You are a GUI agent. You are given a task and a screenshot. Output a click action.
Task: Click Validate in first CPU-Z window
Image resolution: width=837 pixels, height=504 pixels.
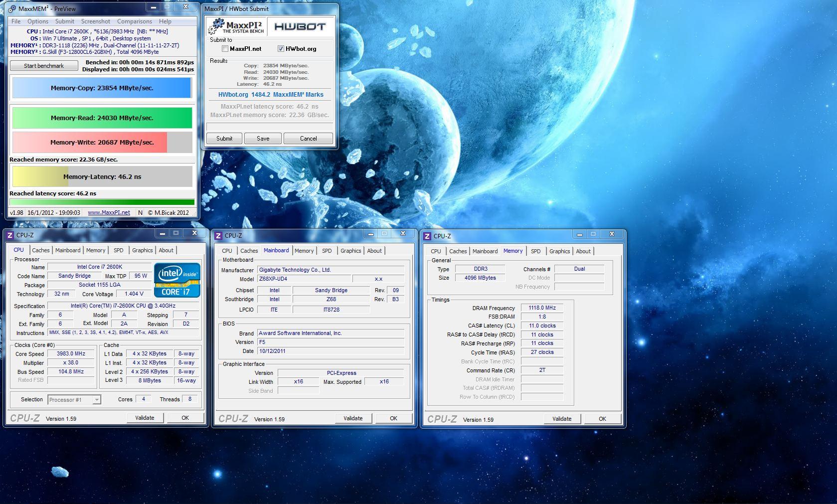(145, 418)
